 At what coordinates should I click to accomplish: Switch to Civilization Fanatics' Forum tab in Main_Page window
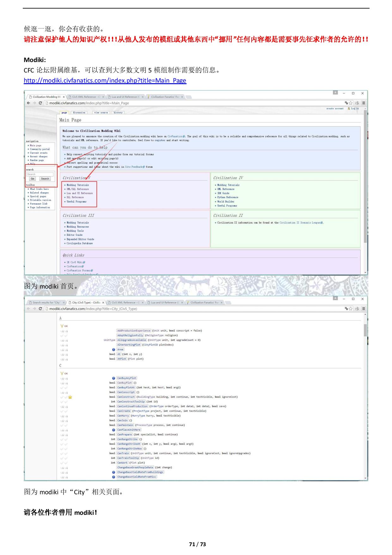(x=165, y=97)
